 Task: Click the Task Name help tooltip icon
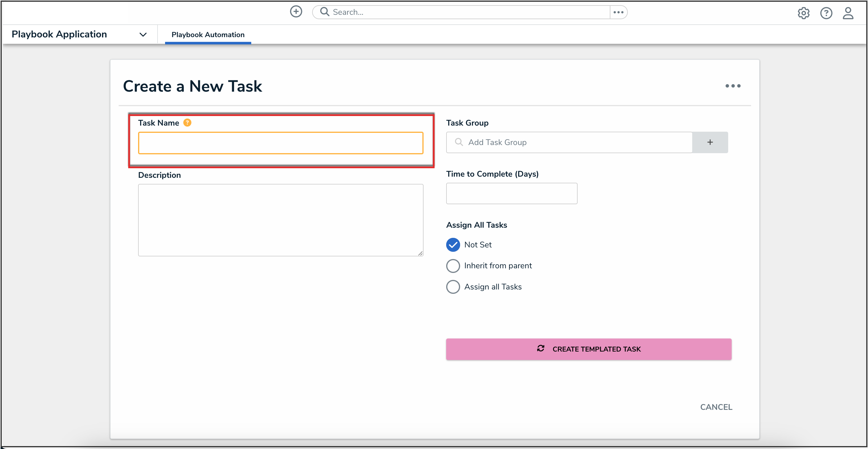pyautogui.click(x=187, y=123)
